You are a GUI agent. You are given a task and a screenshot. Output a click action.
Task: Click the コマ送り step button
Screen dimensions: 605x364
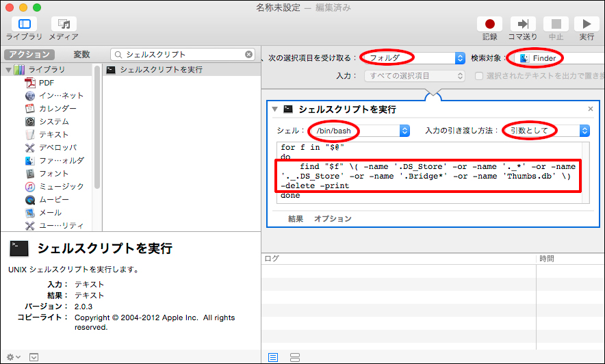point(523,24)
